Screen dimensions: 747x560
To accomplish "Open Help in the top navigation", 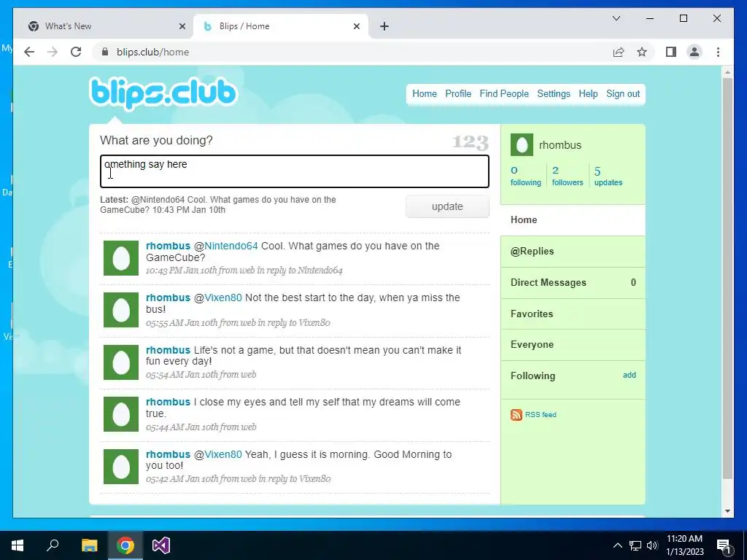I will [588, 94].
